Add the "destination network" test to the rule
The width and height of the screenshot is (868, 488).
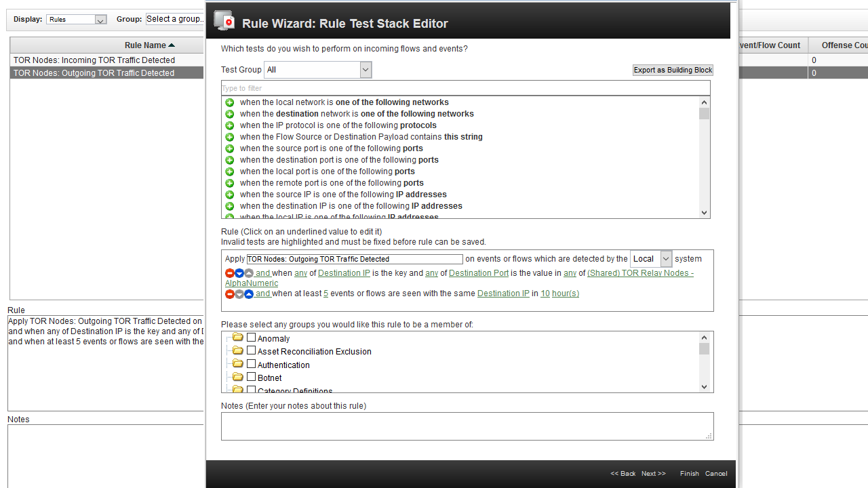click(230, 114)
